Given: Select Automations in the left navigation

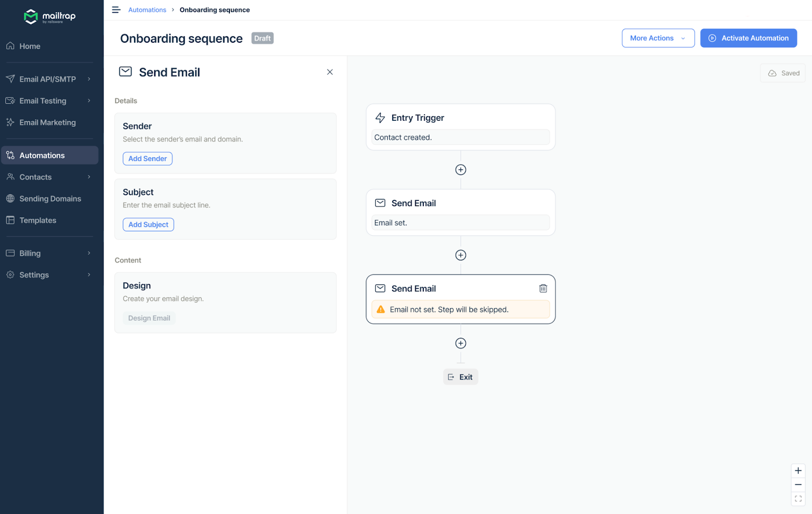Looking at the screenshot, I should coord(42,155).
